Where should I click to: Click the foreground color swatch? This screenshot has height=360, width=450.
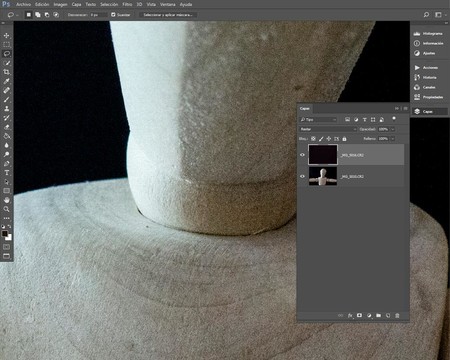(x=4, y=234)
